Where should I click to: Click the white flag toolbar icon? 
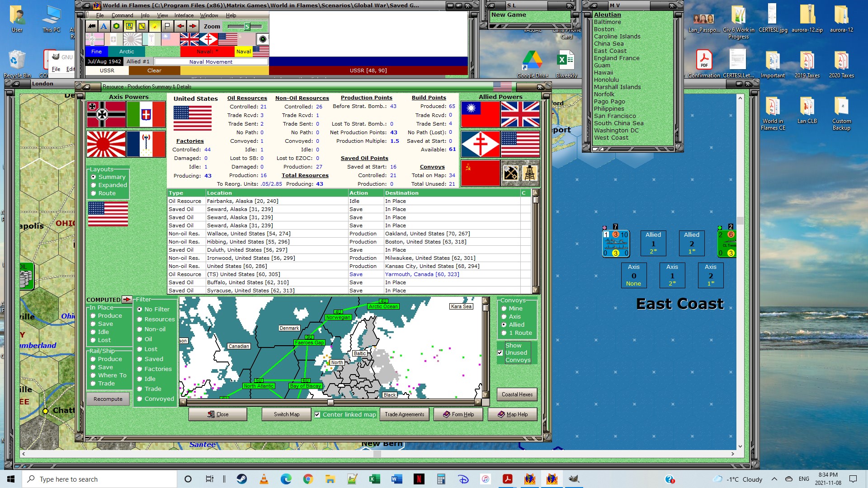coord(167,26)
